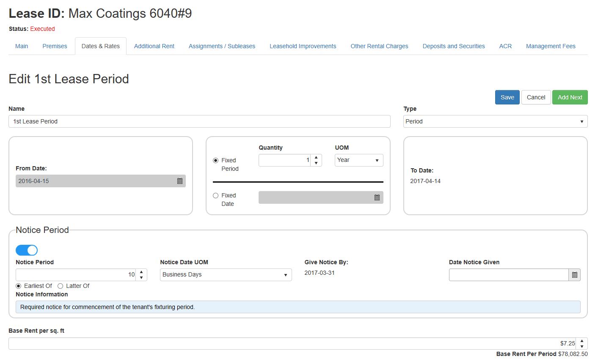Image resolution: width=598 pixels, height=364 pixels.
Task: Increase Quantity with the up arrow
Action: (x=316, y=158)
